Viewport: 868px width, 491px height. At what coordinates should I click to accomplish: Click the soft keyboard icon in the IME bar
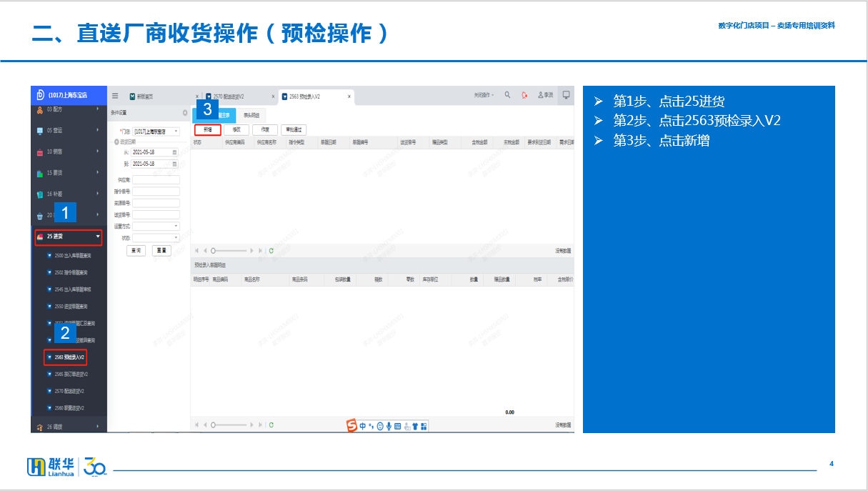(x=397, y=426)
